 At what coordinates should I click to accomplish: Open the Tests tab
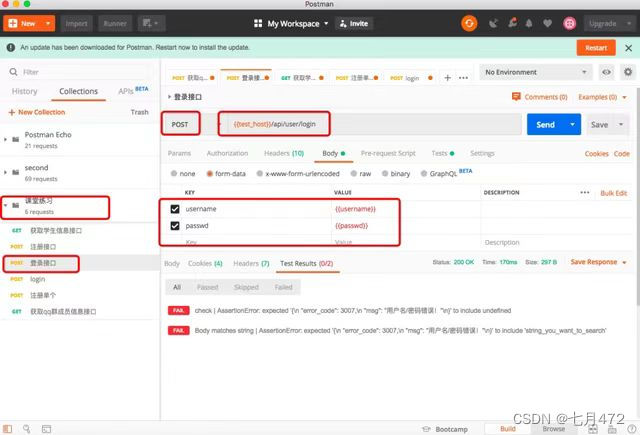[442, 153]
